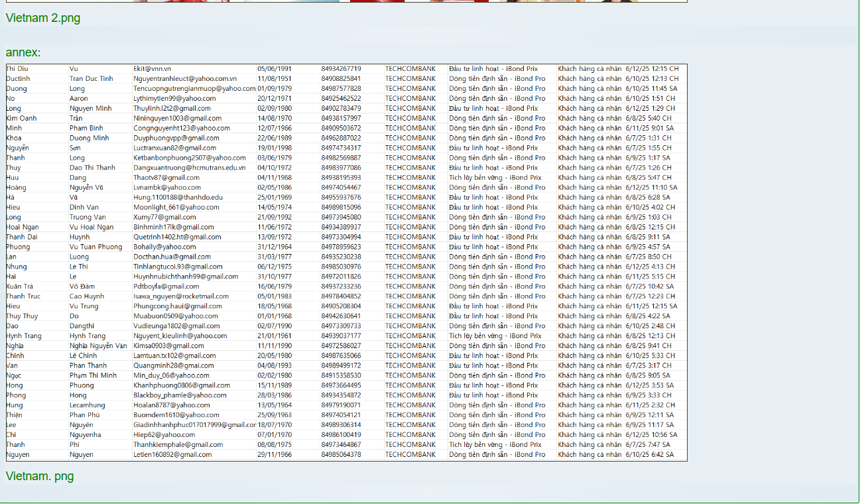Image resolution: width=868 pixels, height=504 pixels.
Task: Click the timestamp 6/10/25 11:45 SA
Action: tap(651, 89)
